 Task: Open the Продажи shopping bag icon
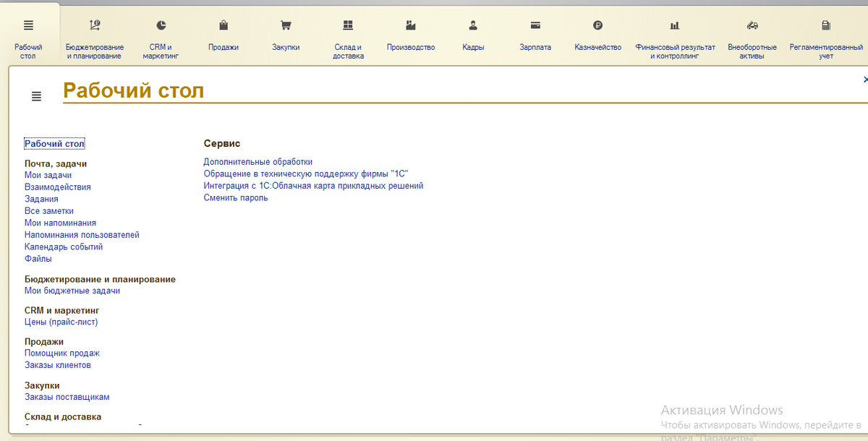(x=224, y=25)
